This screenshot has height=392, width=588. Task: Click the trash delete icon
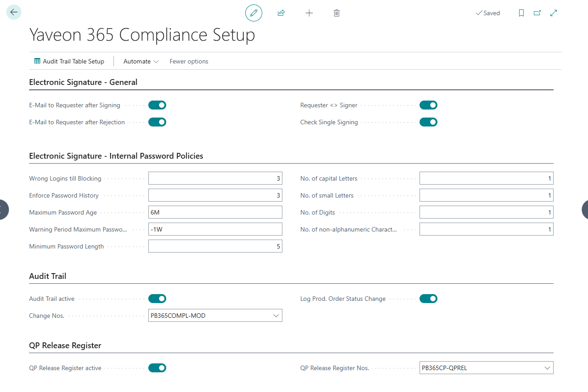[x=337, y=13]
